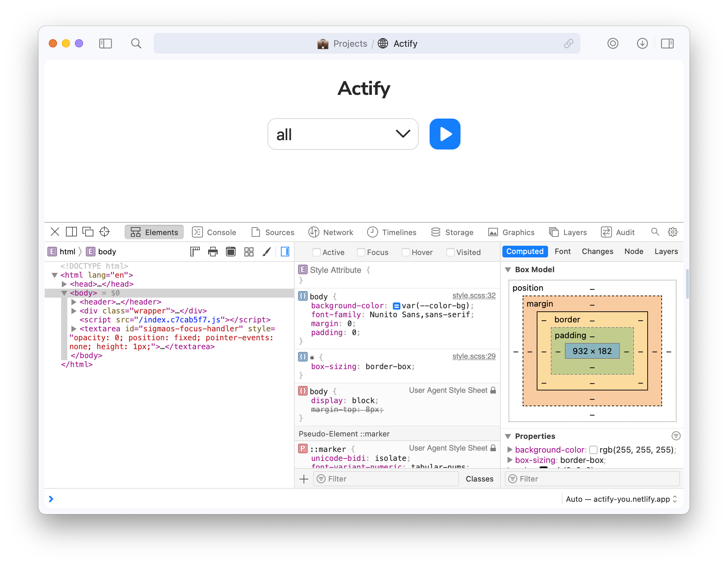This screenshot has height=565, width=728.
Task: Expand the textarea element node
Action: (73, 329)
